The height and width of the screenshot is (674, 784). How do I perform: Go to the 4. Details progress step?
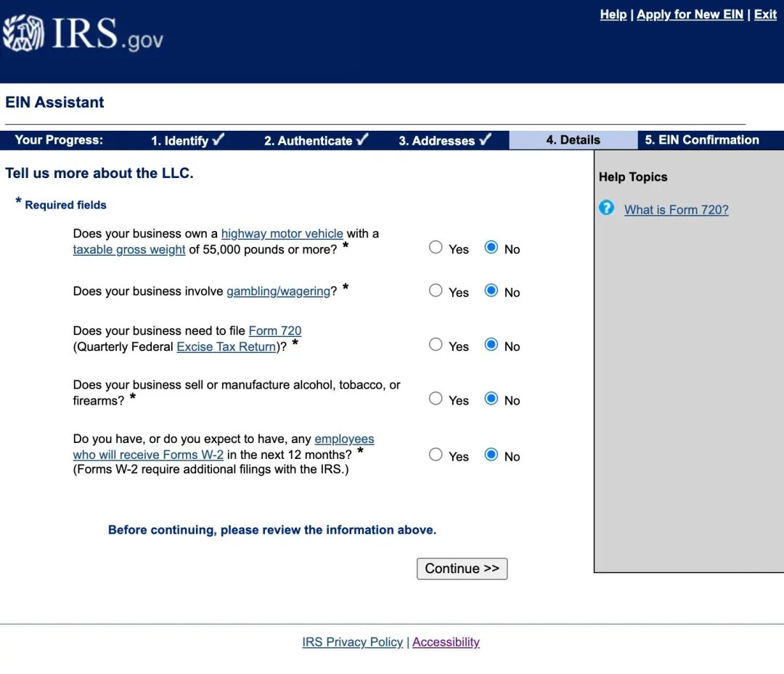573,140
